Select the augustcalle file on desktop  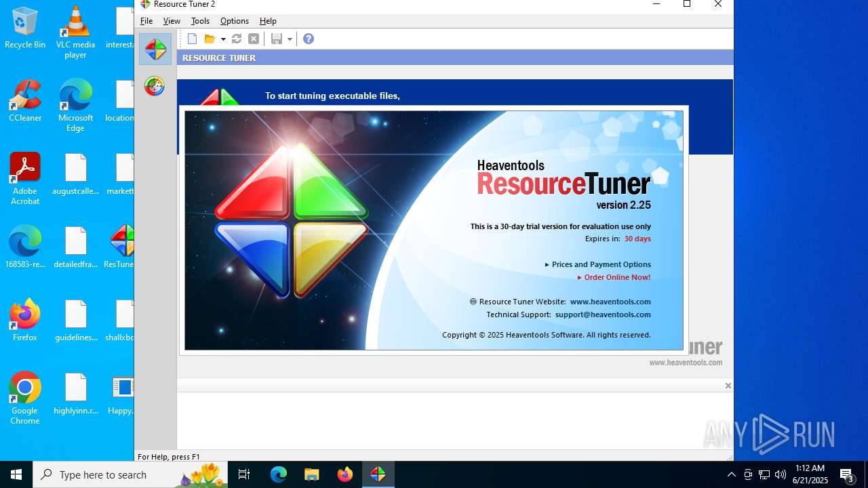coord(75,175)
